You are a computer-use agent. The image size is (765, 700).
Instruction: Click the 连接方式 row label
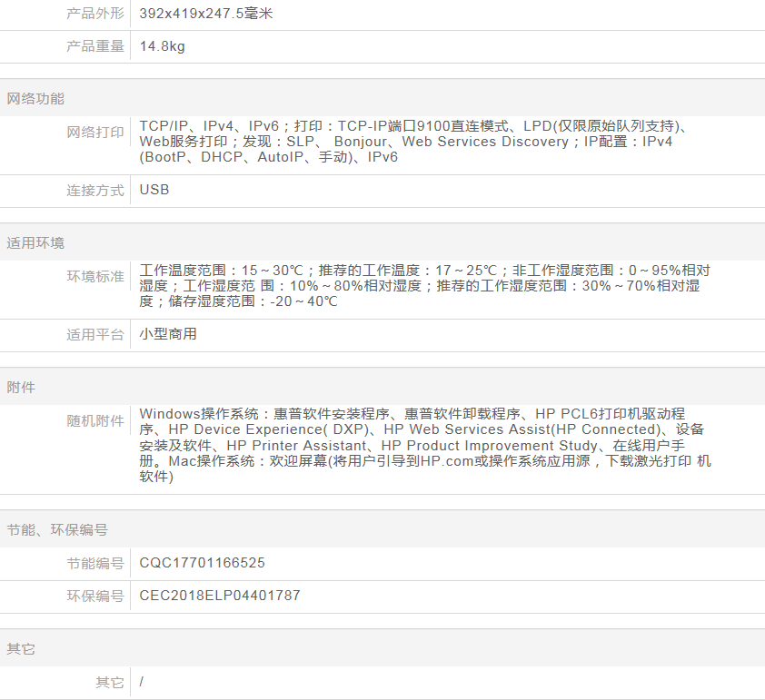94,191
